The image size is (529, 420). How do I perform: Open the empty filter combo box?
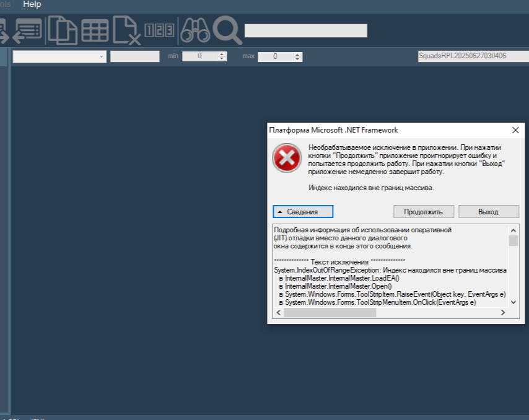[x=59, y=56]
